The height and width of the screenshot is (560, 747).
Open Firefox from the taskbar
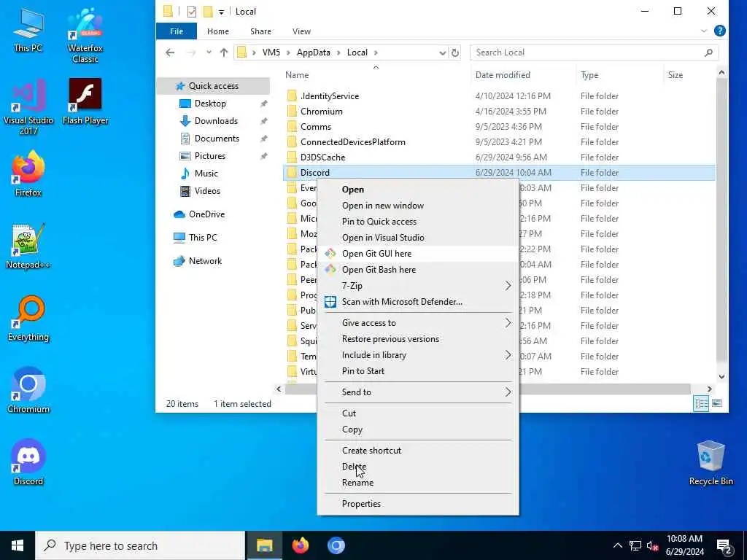pos(300,545)
